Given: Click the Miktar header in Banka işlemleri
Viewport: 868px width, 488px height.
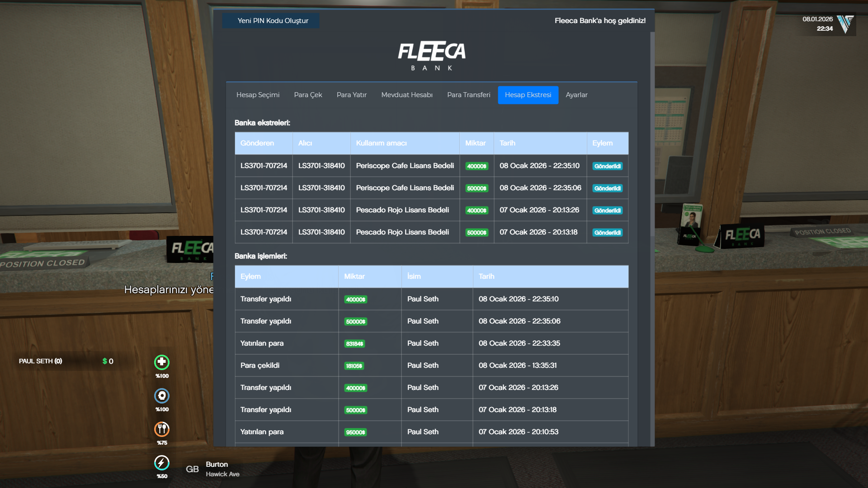Looking at the screenshot, I should (x=370, y=277).
